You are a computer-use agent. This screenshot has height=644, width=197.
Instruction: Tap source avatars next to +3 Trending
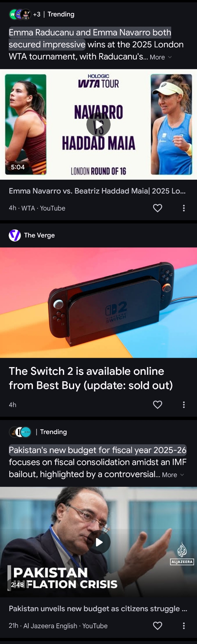click(x=20, y=14)
